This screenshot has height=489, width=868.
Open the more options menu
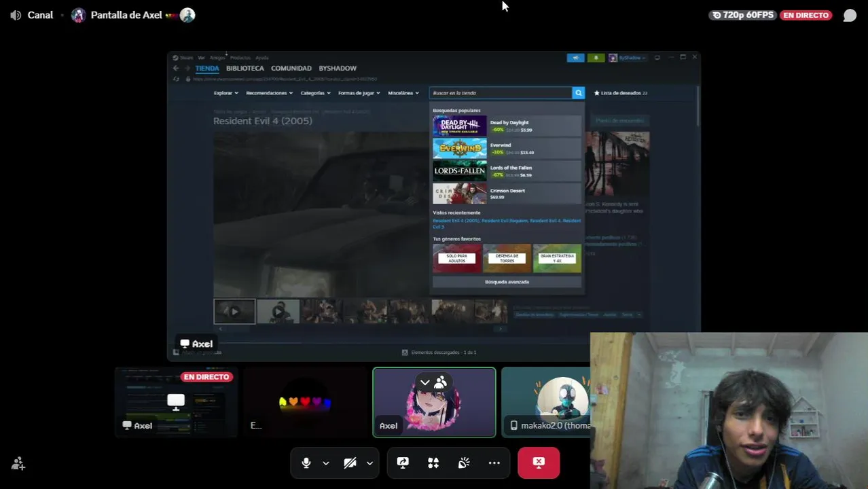494,463
